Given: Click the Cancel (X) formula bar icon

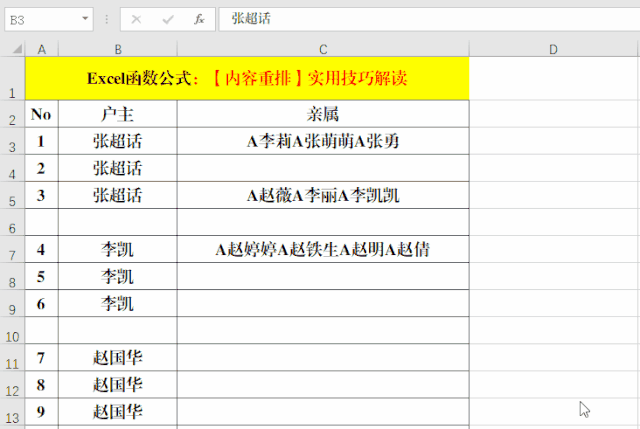Looking at the screenshot, I should click(136, 19).
